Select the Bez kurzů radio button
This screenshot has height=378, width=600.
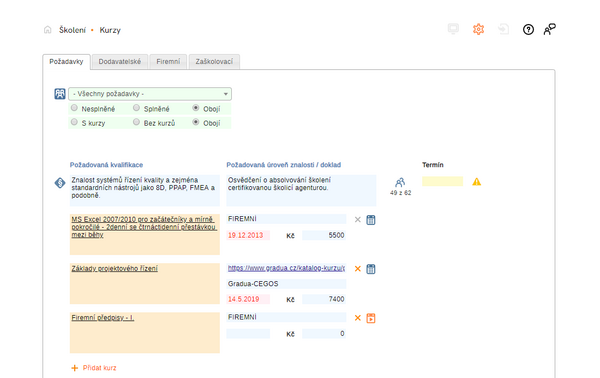pos(136,122)
